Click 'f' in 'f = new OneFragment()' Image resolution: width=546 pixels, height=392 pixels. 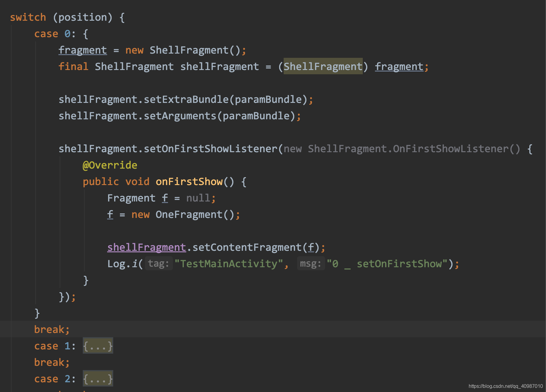[110, 214]
